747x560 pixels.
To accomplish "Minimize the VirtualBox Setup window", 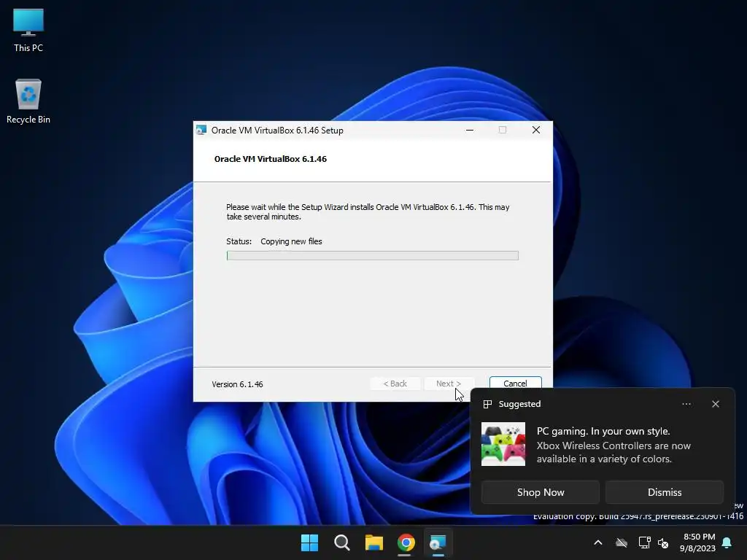I will pos(470,130).
